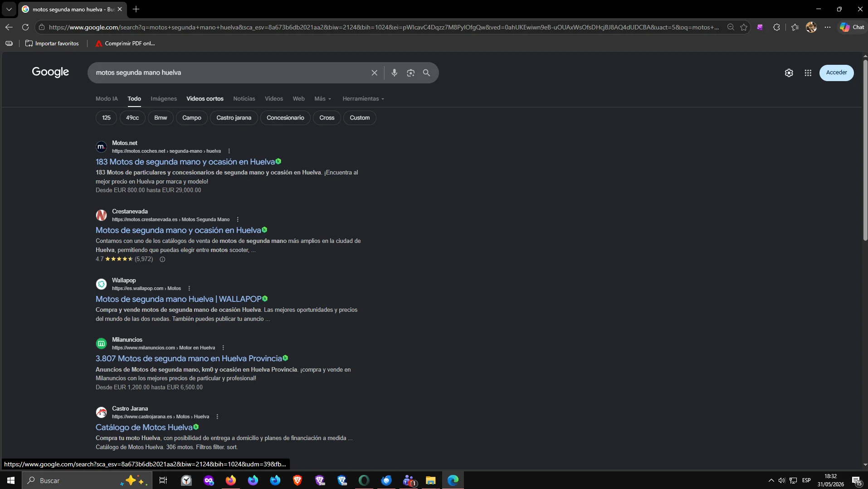The width and height of the screenshot is (868, 489).
Task: Expand the Más search filter dropdown
Action: (323, 99)
